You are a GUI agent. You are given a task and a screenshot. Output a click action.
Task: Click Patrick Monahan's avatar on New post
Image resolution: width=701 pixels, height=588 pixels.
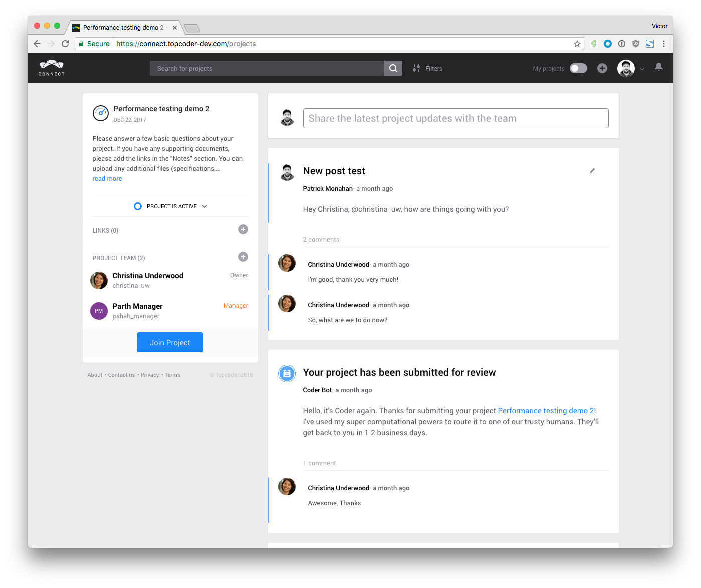pos(287,172)
